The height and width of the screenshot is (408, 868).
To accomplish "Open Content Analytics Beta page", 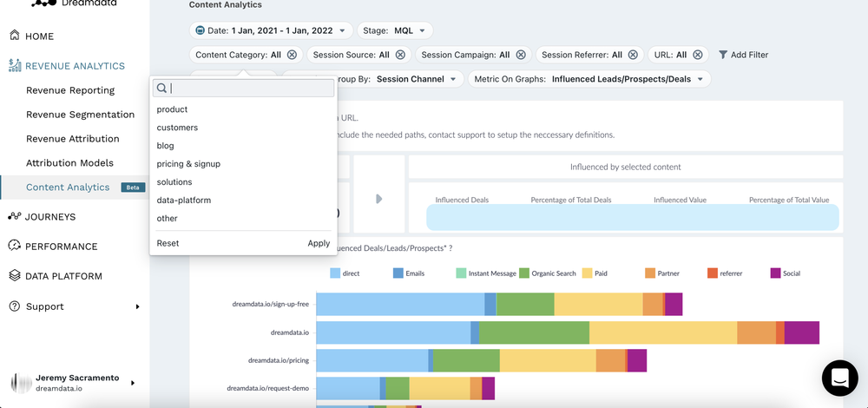I will click(75, 188).
